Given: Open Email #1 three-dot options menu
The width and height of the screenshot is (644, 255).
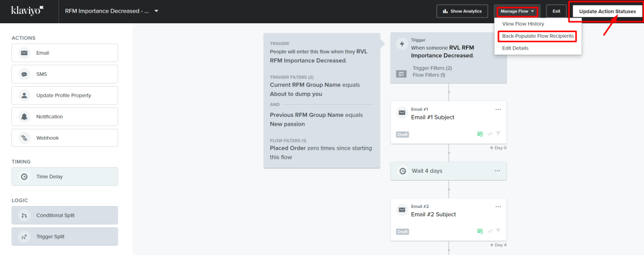Looking at the screenshot, I should (x=498, y=110).
